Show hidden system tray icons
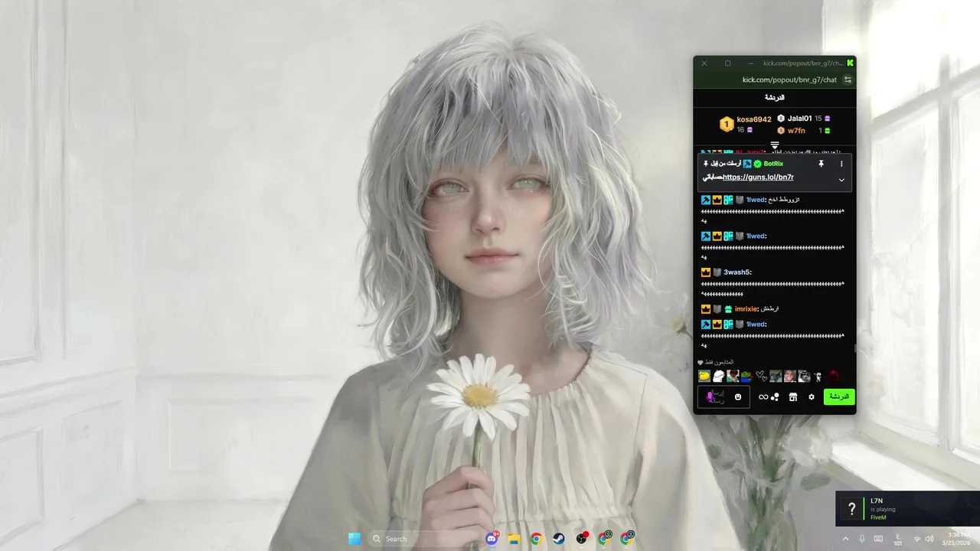The image size is (980, 551). pos(845,539)
